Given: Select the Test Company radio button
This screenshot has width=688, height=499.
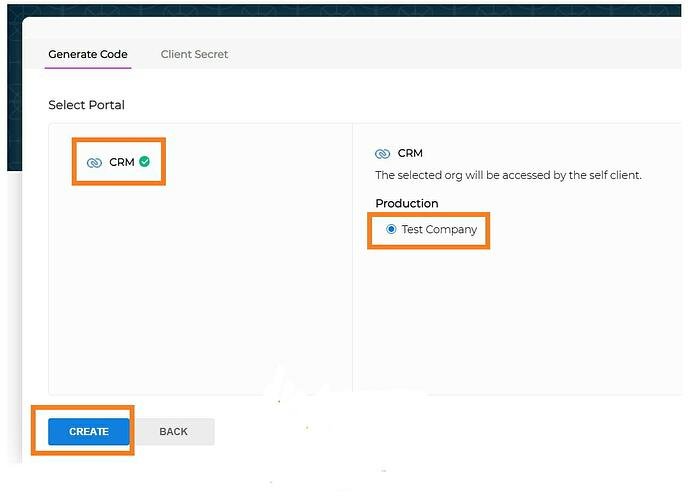Looking at the screenshot, I should [x=391, y=229].
